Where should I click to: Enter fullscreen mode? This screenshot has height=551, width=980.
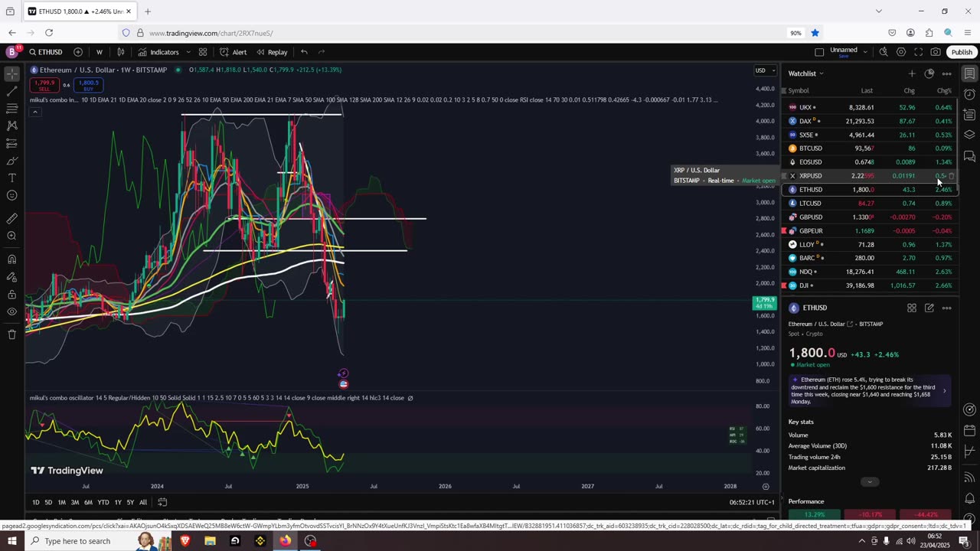click(919, 52)
